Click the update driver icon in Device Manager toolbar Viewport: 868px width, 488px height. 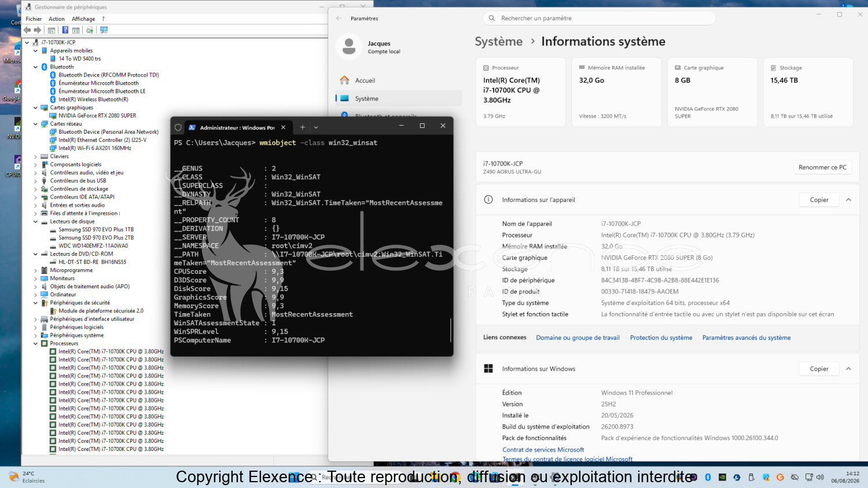tap(90, 30)
